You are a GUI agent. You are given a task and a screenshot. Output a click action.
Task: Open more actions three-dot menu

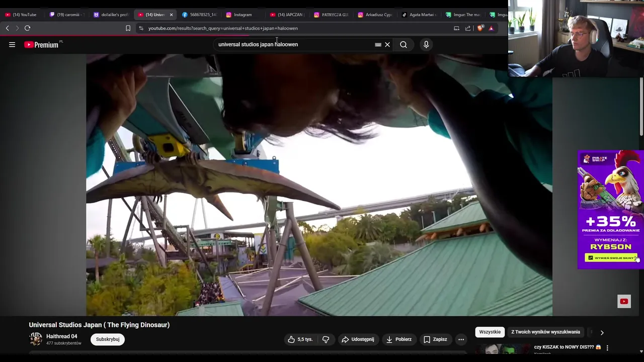461,339
